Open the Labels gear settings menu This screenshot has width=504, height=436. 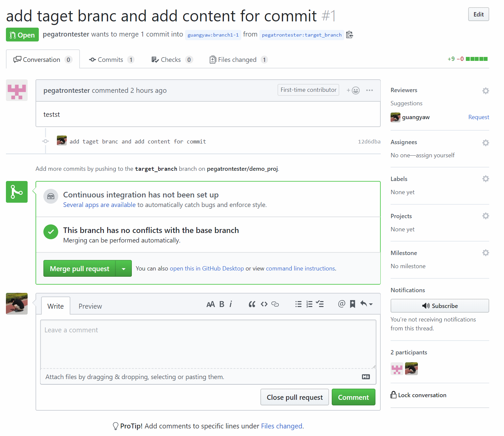click(x=485, y=179)
